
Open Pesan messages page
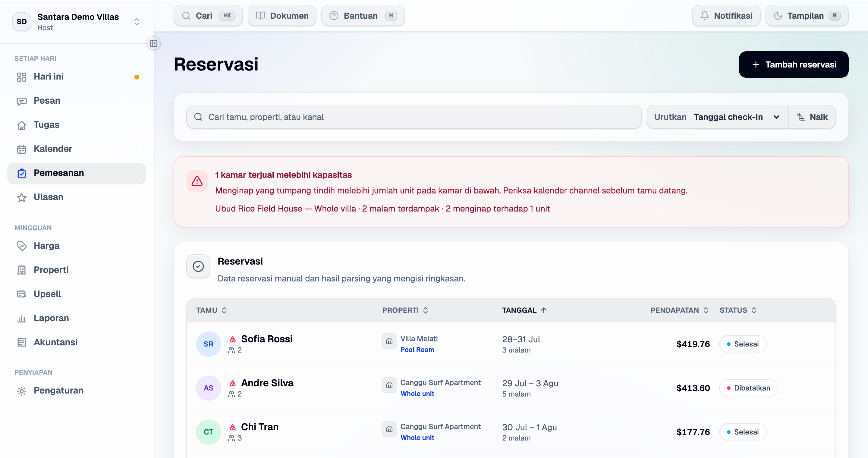coord(77,101)
